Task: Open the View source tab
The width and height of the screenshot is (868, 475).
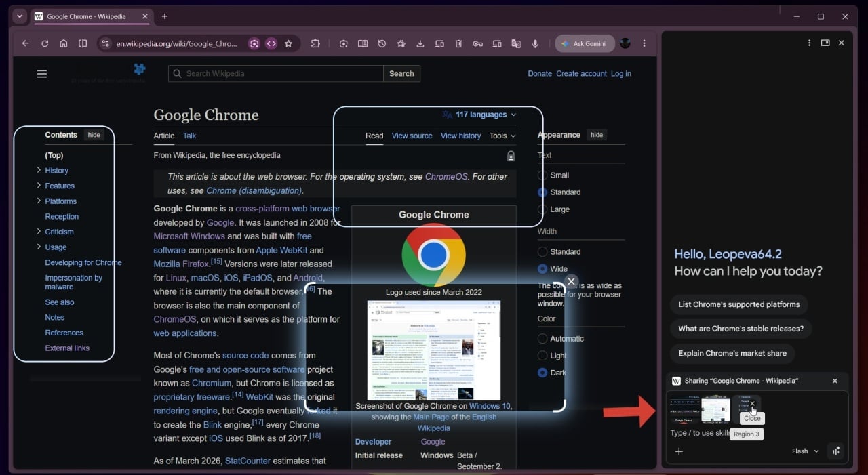Action: coord(412,136)
